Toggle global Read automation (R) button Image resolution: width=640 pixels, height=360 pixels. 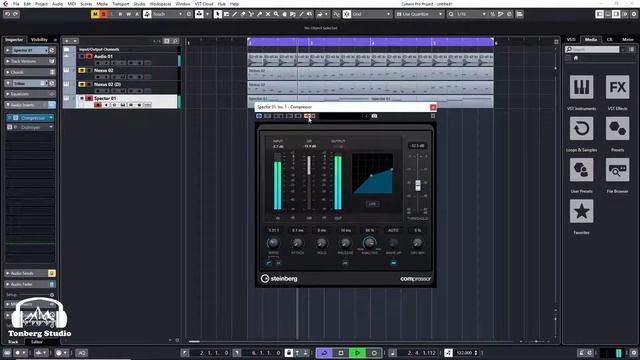click(120, 14)
